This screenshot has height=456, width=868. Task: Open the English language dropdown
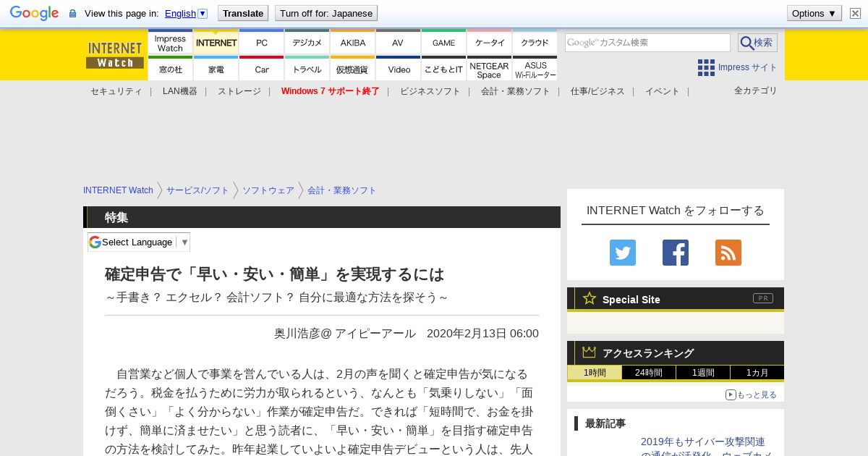(186, 13)
